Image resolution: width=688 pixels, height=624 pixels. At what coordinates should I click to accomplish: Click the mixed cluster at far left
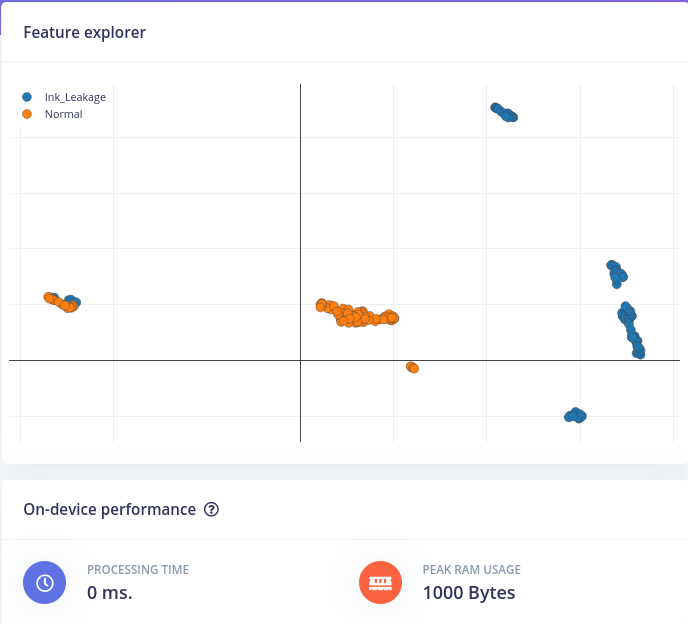(62, 302)
